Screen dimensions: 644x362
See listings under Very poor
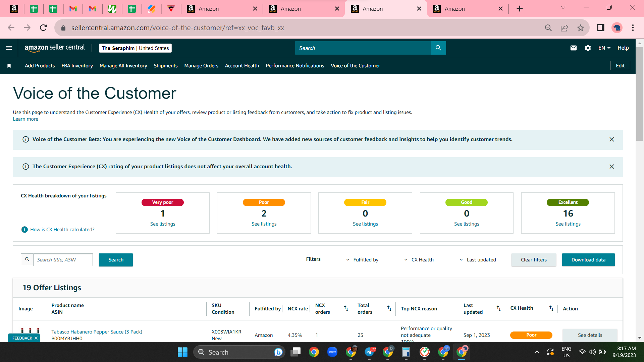coord(163,224)
